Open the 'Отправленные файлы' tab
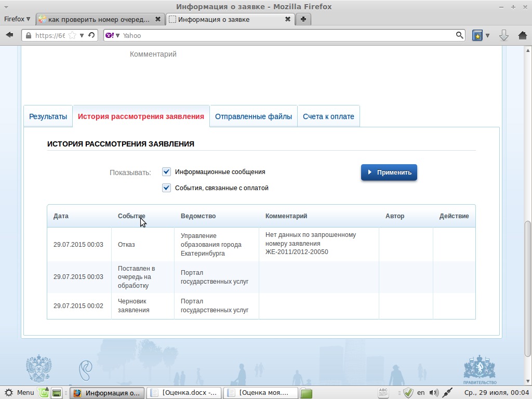Screen dimensions: 532x399 click(x=254, y=116)
